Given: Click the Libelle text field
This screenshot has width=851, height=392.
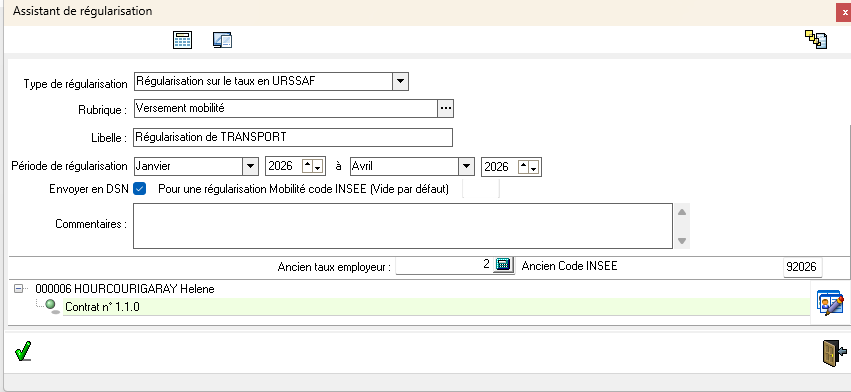Looking at the screenshot, I should coord(293,137).
